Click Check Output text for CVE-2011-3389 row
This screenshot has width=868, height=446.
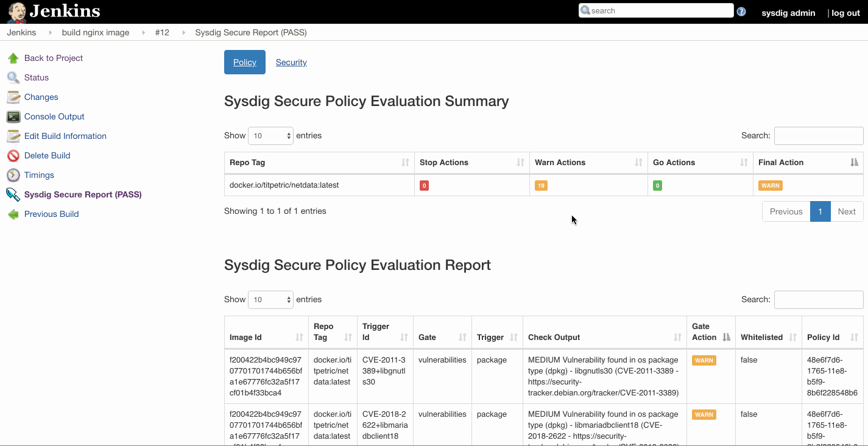604,377
